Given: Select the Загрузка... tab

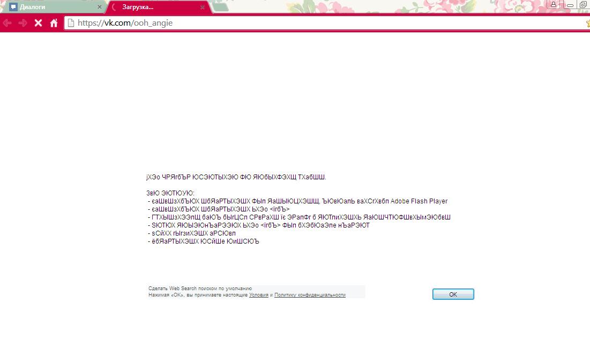Looking at the screenshot, I should (x=158, y=7).
